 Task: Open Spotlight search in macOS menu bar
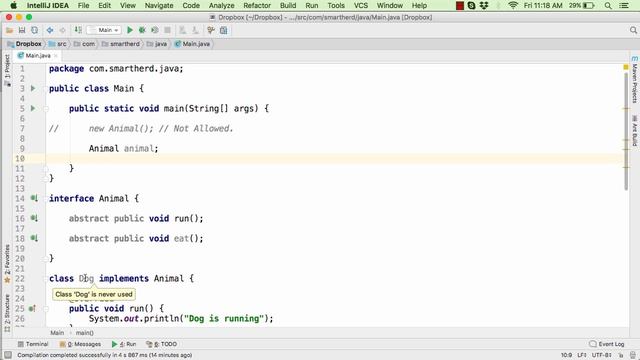tap(608, 5)
